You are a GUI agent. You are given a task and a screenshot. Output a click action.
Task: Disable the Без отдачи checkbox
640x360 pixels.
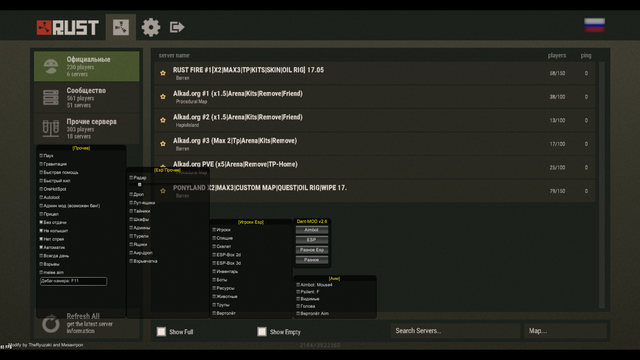(41, 222)
